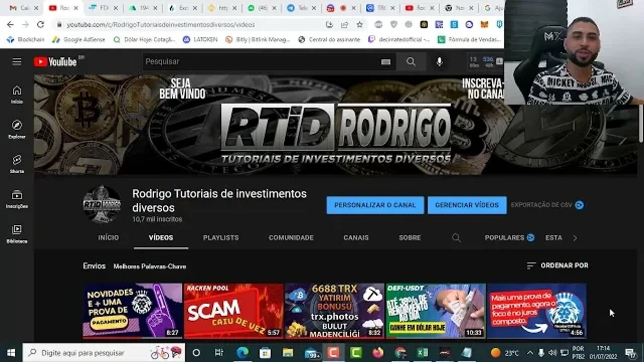Open the Comunidade tab
644x362 pixels.
[291, 238]
